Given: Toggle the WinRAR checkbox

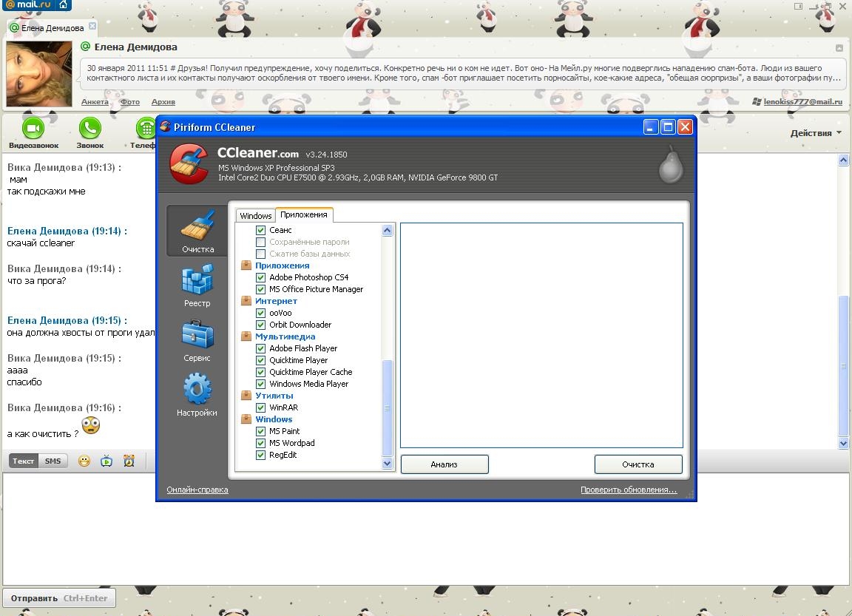Looking at the screenshot, I should tap(261, 408).
